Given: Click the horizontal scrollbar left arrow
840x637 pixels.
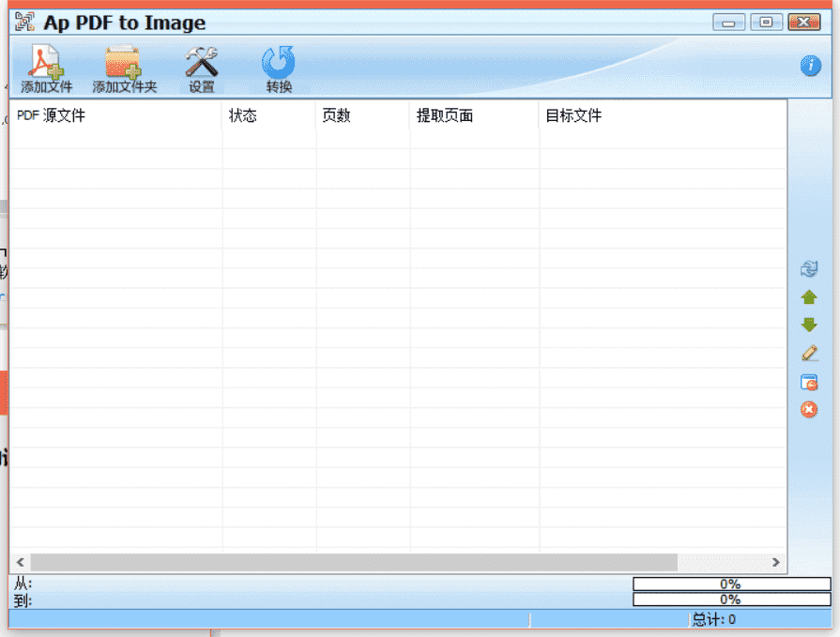Looking at the screenshot, I should (21, 562).
